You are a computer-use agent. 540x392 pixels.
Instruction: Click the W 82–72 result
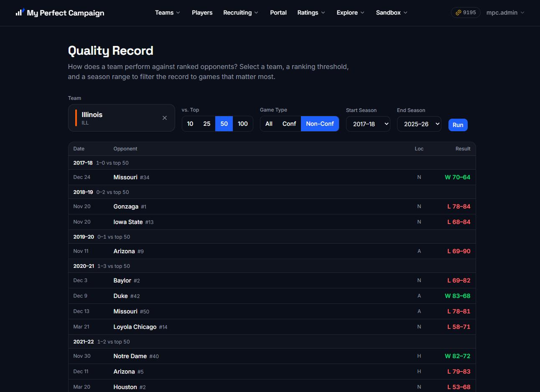pyautogui.click(x=457, y=356)
